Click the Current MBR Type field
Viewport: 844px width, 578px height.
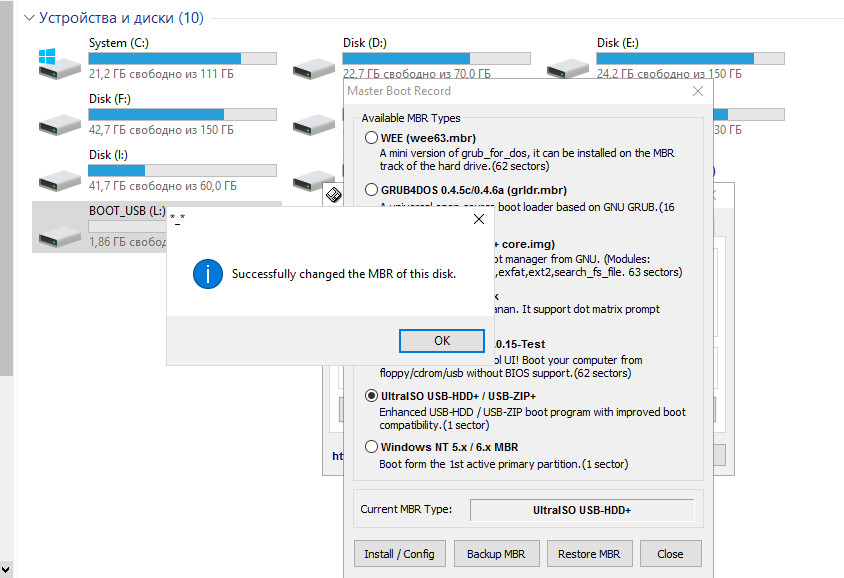581,510
